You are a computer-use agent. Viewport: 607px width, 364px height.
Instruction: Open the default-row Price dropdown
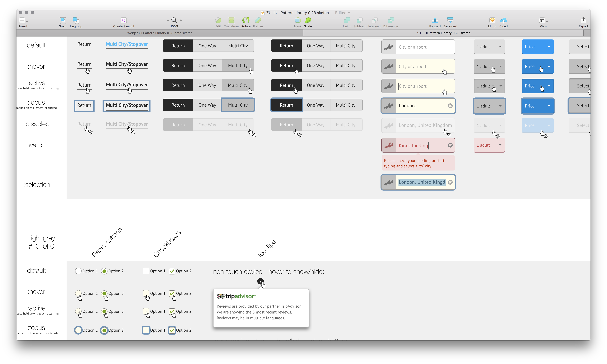(x=537, y=47)
